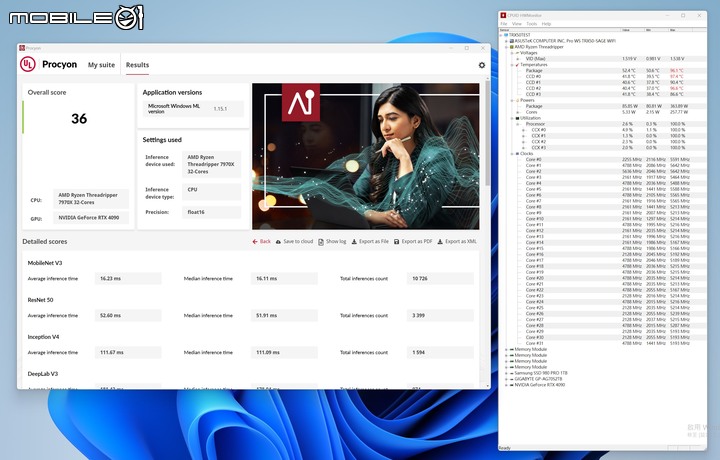Open Procyon settings gear icon
The height and width of the screenshot is (460, 720).
point(482,65)
